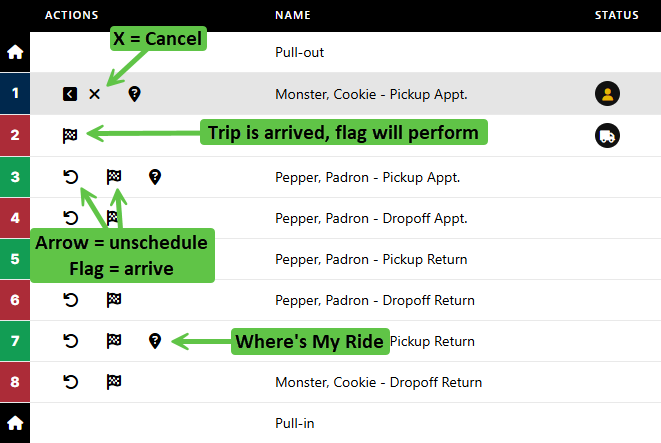Unschedule Pepper, Padron Pickup Appt. trip
The image size is (661, 443).
(70, 177)
